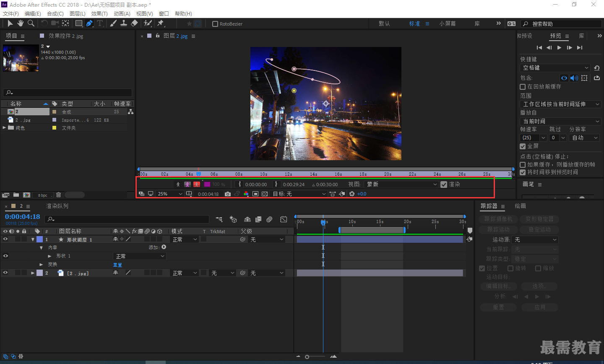This screenshot has height=364, width=604.
Task: Expand the 变换 transform group
Action: (x=41, y=265)
